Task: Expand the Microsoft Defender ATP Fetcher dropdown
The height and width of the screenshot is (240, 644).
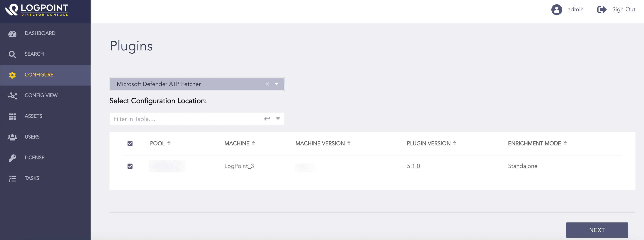Action: point(276,84)
